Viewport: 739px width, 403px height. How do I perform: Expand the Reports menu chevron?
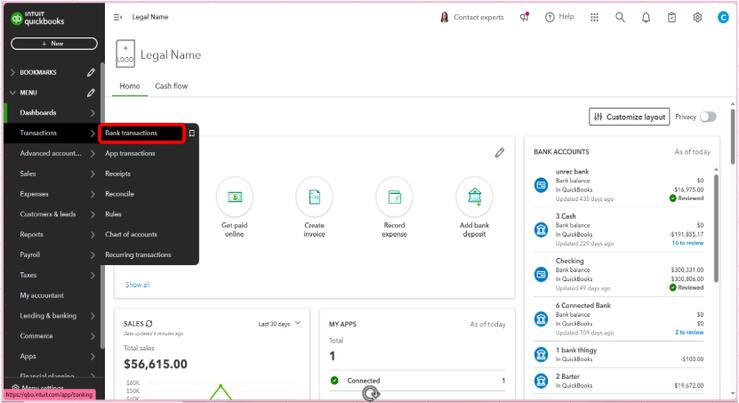tap(92, 234)
